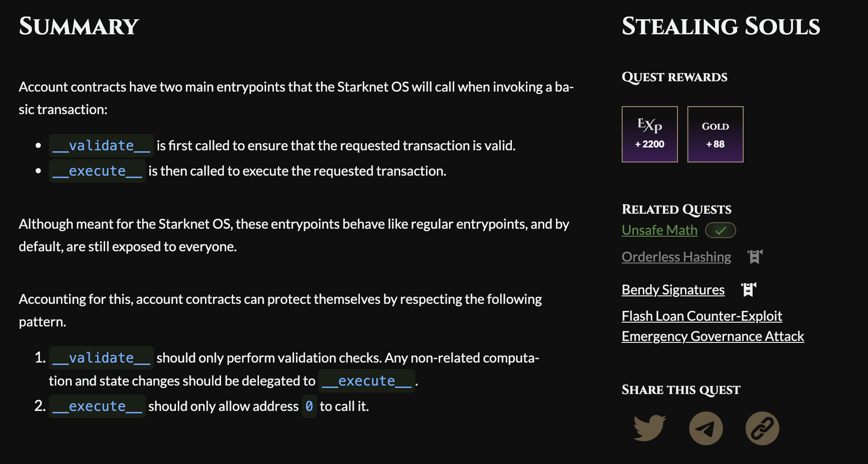The image size is (868, 464).
Task: Click the __execute__ code tag in second bullet
Action: tap(97, 171)
